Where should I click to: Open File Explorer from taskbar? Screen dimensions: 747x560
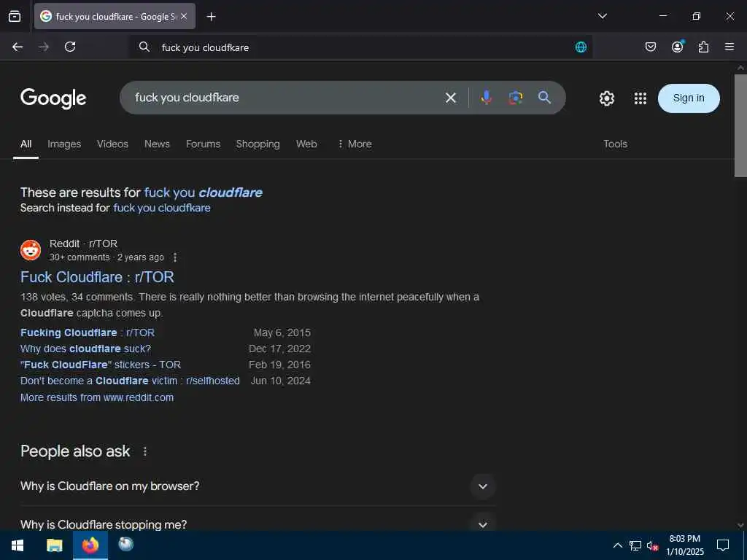(x=54, y=545)
